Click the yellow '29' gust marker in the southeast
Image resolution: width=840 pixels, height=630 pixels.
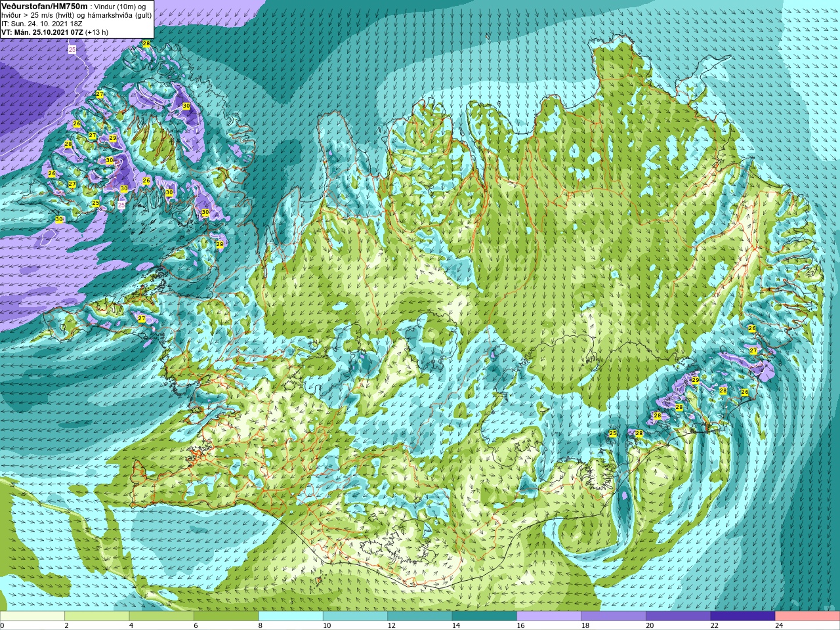695,380
